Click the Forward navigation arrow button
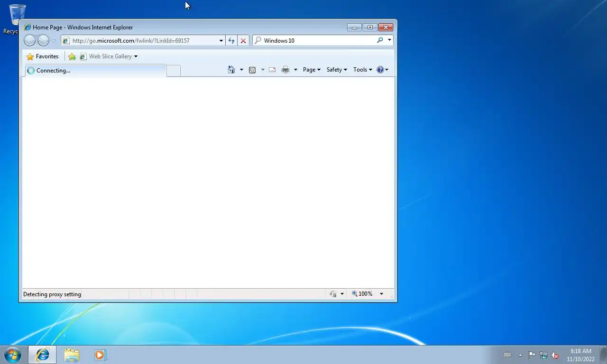This screenshot has height=364, width=607. click(43, 41)
